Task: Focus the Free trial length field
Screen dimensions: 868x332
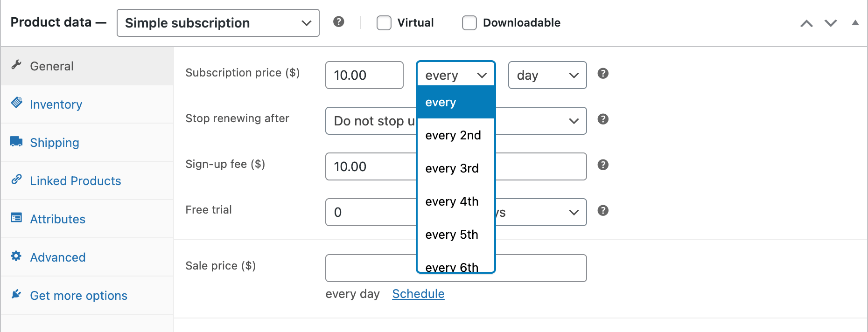Action: pyautogui.click(x=371, y=212)
